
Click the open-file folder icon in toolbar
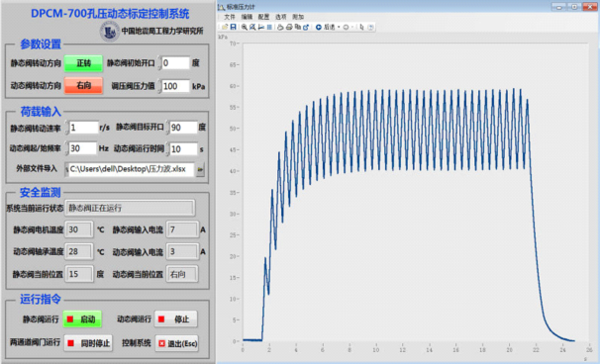coord(225,27)
